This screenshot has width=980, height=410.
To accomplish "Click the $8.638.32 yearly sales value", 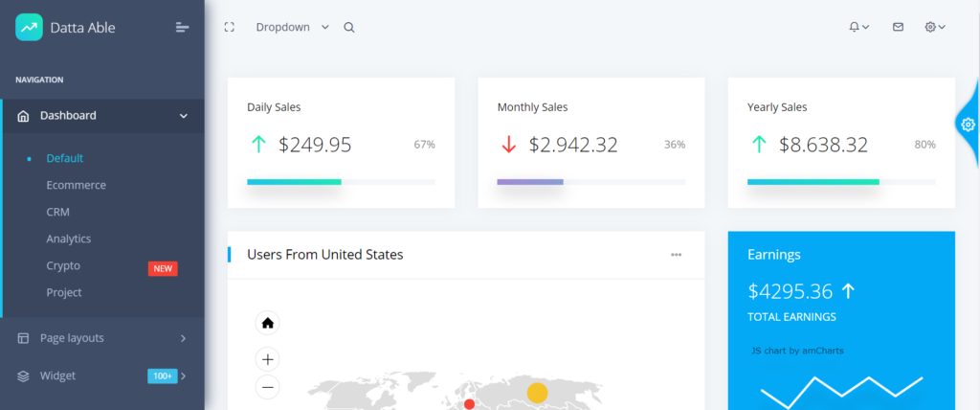I will pos(823,145).
